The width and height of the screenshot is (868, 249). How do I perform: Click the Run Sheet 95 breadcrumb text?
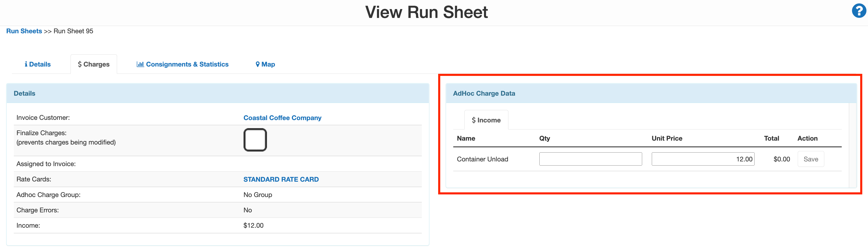tap(73, 31)
